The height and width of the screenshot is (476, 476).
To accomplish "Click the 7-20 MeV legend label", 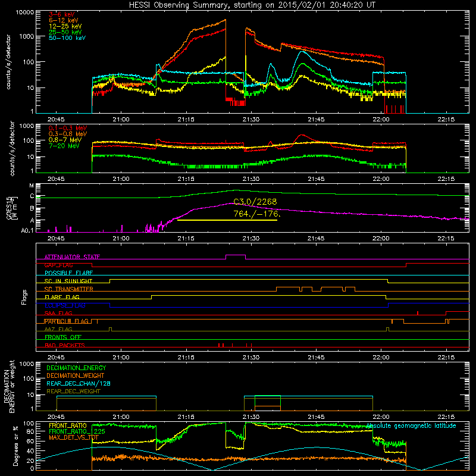I will [x=64, y=146].
